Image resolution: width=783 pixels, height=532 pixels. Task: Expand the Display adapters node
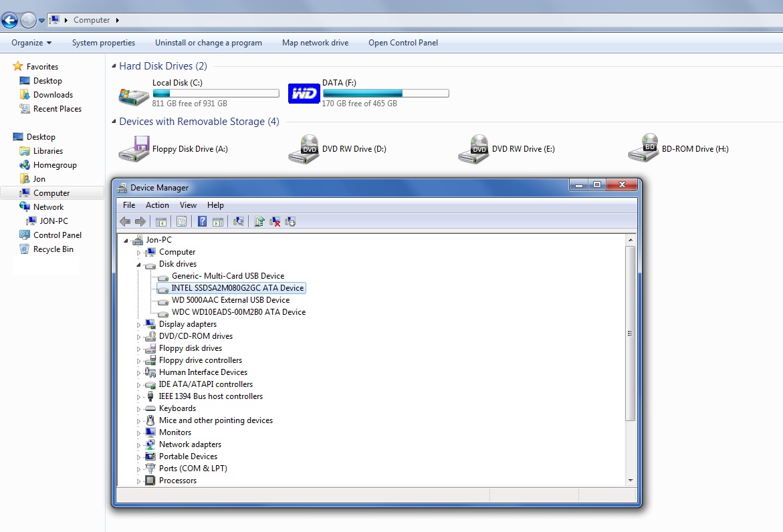139,325
